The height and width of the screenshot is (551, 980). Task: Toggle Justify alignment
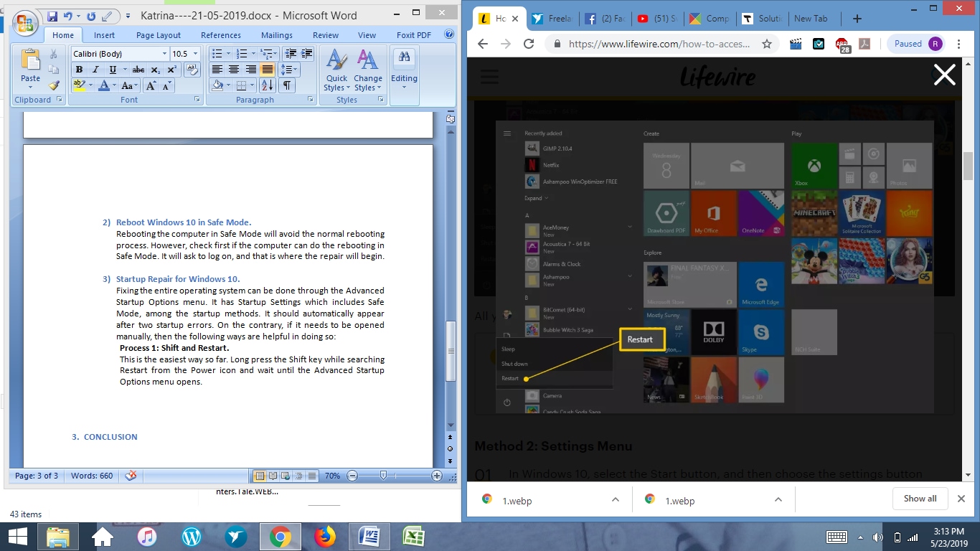tap(267, 70)
